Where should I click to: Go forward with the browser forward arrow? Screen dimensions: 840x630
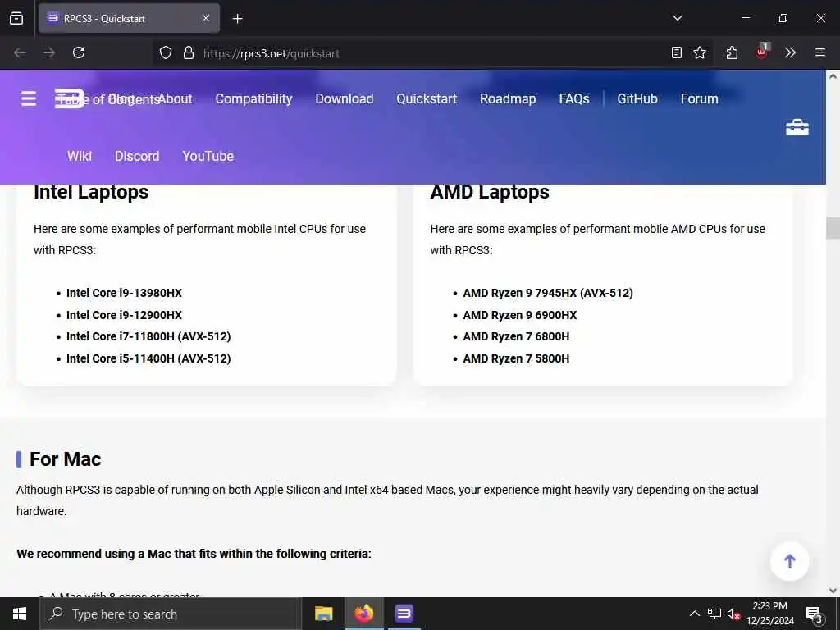(49, 52)
